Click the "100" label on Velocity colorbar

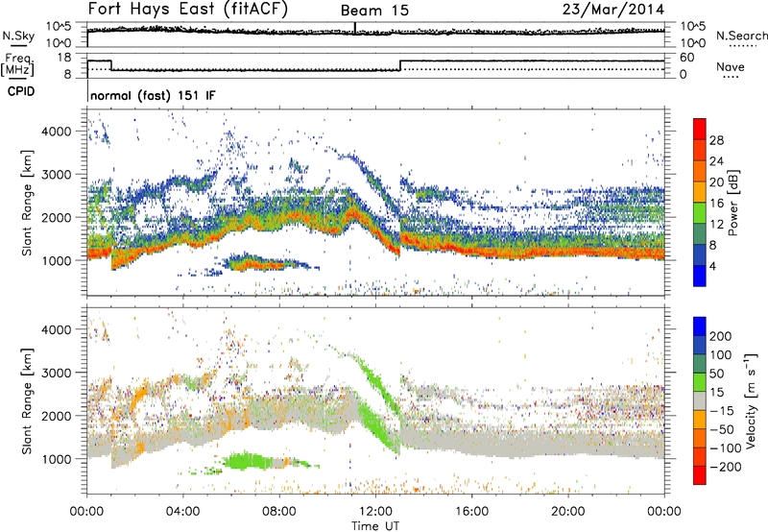(721, 355)
